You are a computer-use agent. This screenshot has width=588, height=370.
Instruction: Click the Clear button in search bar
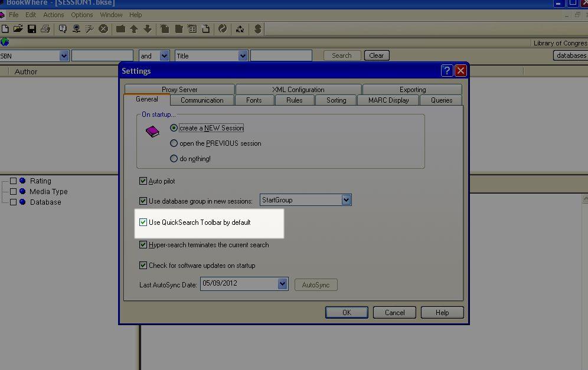pyautogui.click(x=377, y=55)
